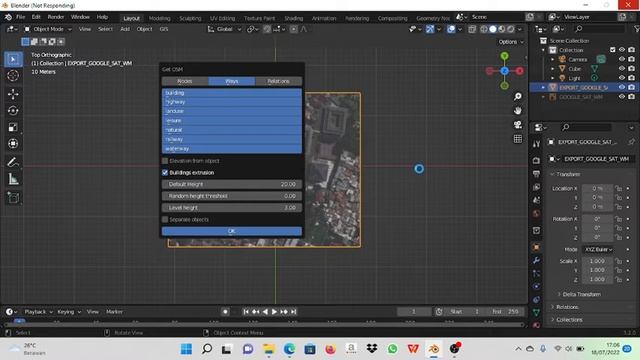Viewport: 640px width, 360px height.
Task: Open the Tool properties tab icon
Action: click(536, 144)
